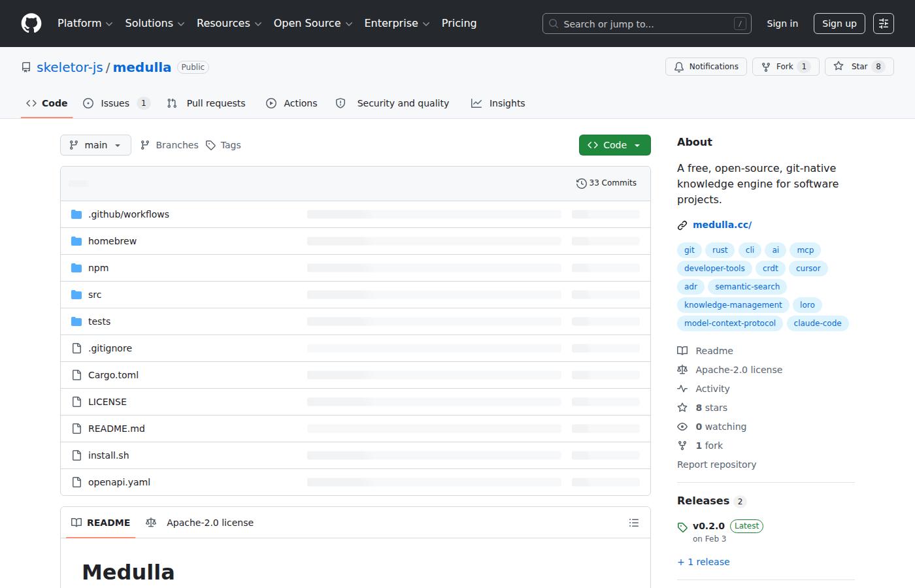Click the commits history clock icon
915x588 pixels.
581,184
